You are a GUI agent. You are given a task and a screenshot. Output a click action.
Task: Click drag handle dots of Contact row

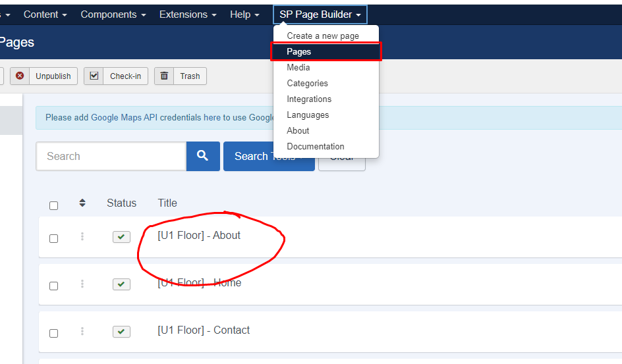pyautogui.click(x=82, y=331)
